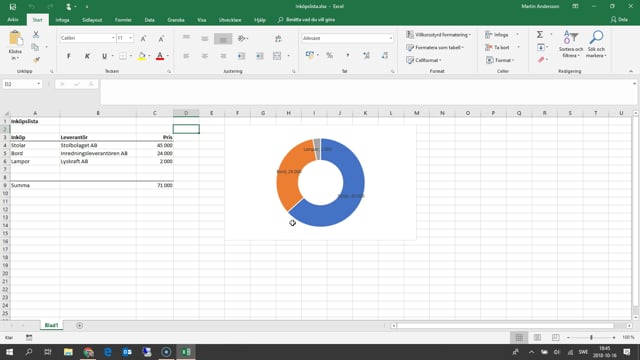This screenshot has height=360, width=640.
Task: Click the AutoSum sigma icon
Action: pos(540,34)
